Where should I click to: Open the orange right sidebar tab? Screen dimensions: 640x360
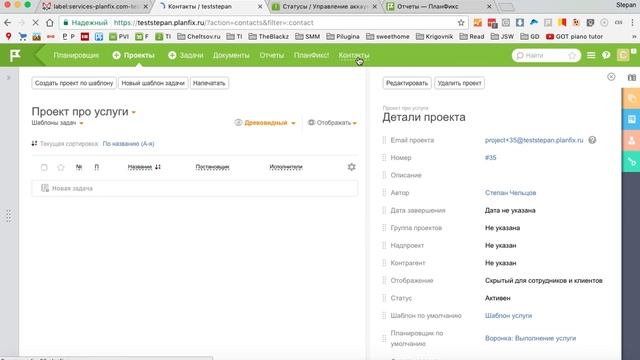(631, 98)
